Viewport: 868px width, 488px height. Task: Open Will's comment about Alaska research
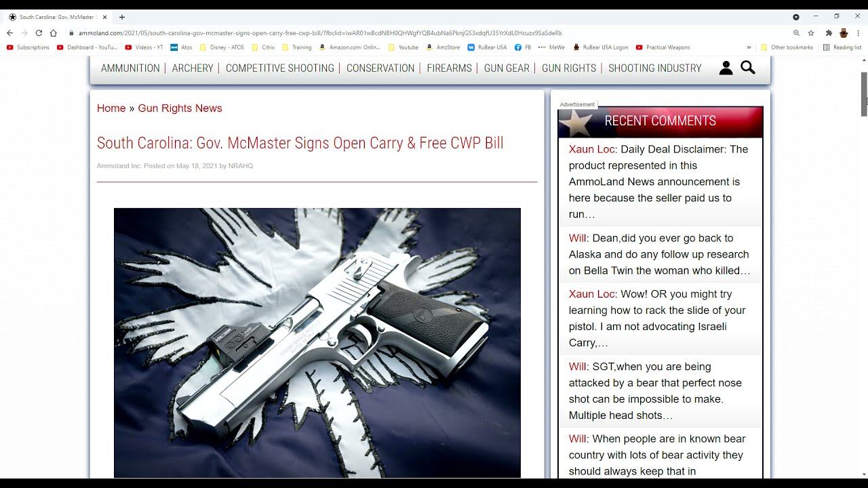tap(659, 254)
